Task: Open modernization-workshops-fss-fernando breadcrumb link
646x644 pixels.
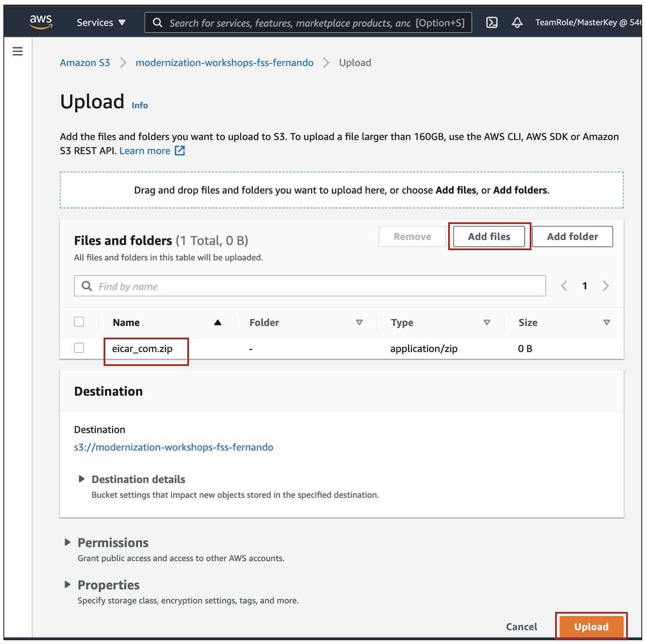Action: [x=224, y=63]
